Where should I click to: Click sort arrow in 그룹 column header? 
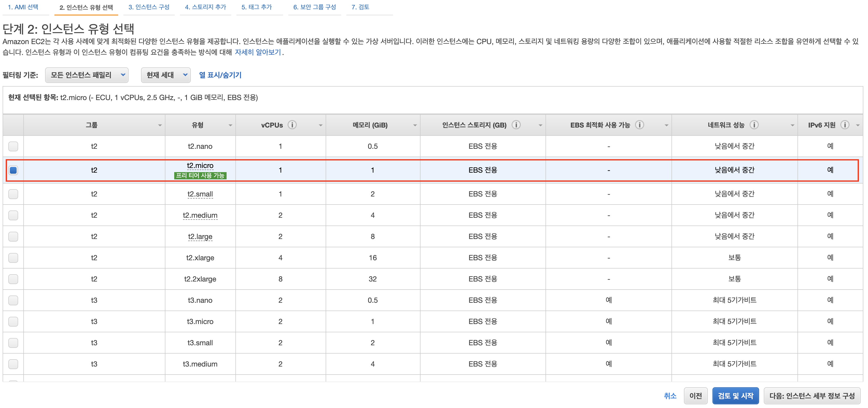(160, 125)
